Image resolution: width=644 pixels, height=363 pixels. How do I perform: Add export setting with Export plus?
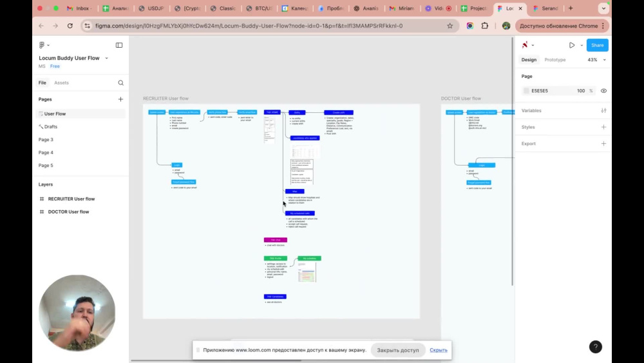coord(603,144)
